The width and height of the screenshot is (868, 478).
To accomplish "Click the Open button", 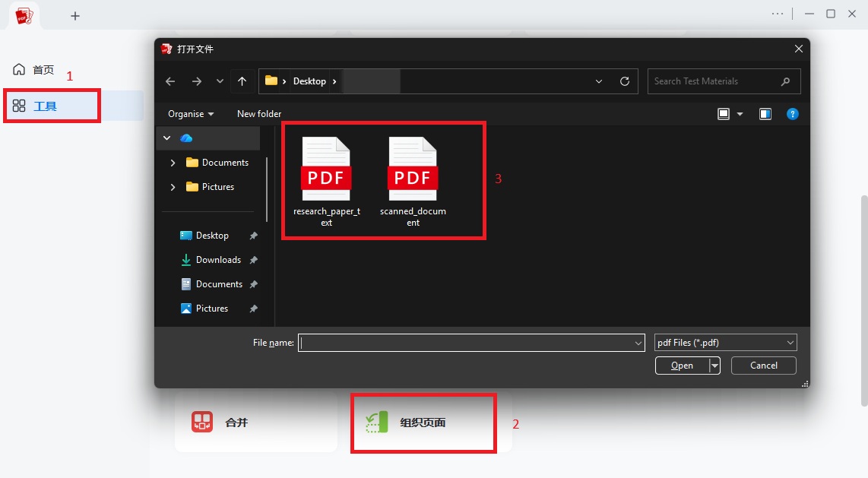I will pos(682,366).
